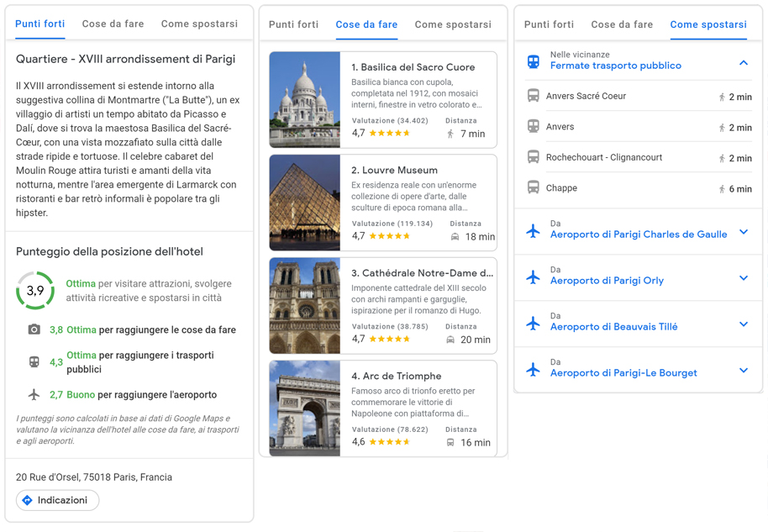
Task: Click the heading "Quartiere - XVIII arrondissement di Parigi"
Action: 125,59
